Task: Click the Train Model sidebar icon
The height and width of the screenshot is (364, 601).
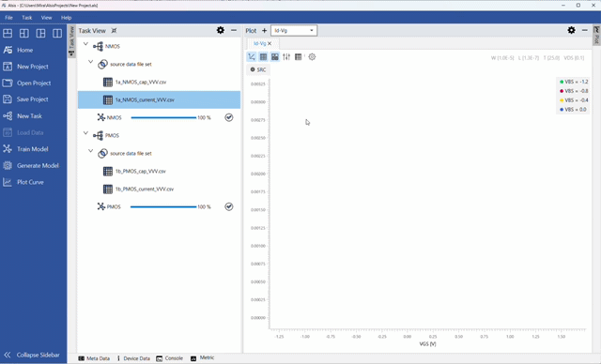Action: point(8,149)
